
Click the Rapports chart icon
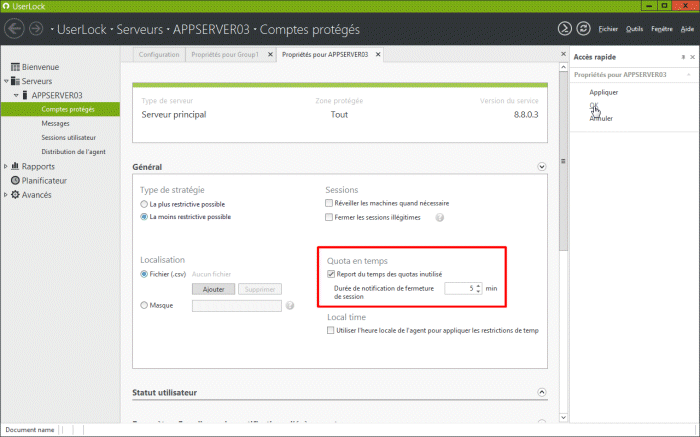[x=15, y=166]
